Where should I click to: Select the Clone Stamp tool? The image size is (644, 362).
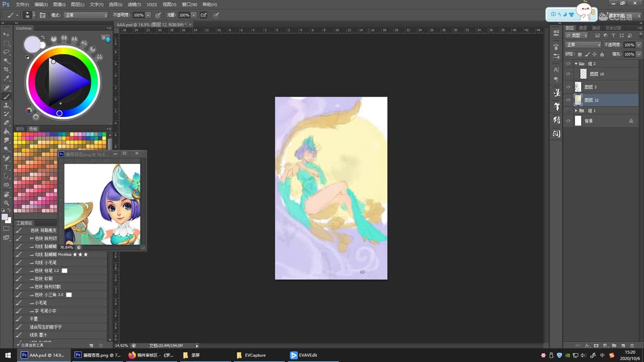(x=7, y=105)
